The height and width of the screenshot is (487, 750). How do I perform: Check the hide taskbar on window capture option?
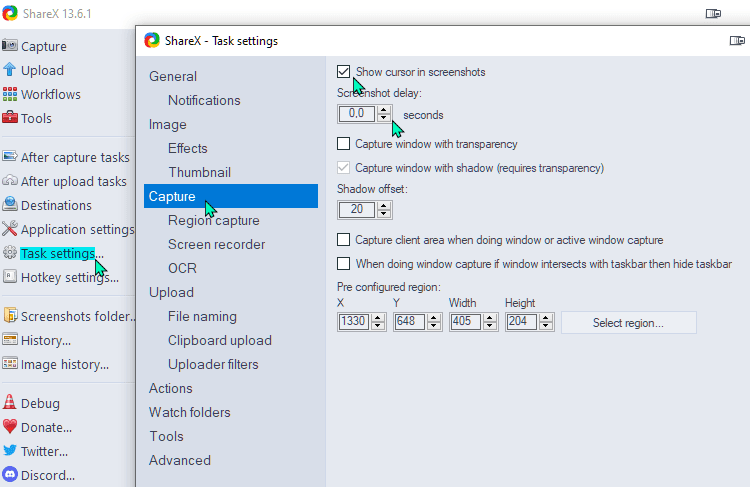tap(343, 264)
